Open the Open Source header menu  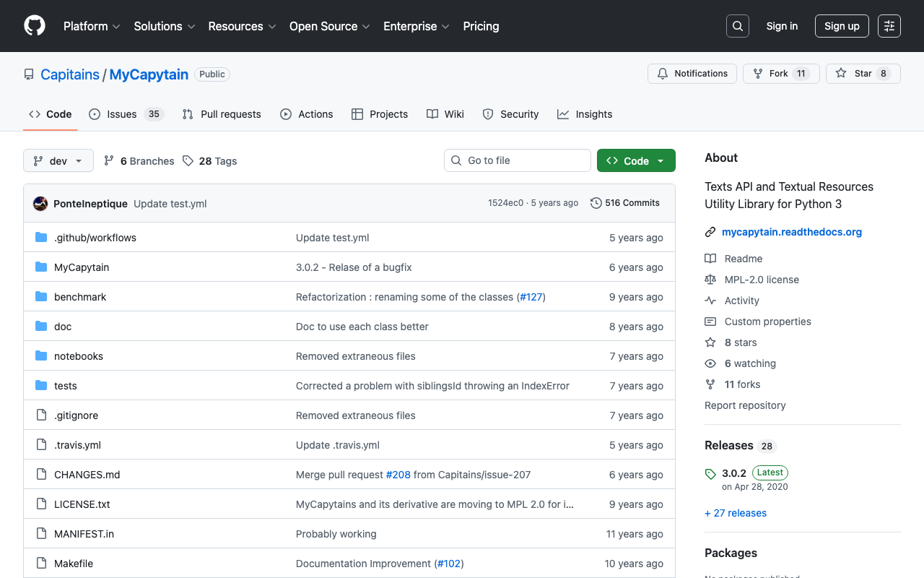point(329,26)
